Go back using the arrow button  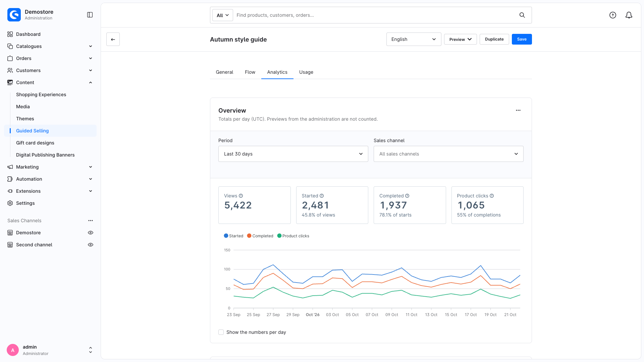(113, 39)
